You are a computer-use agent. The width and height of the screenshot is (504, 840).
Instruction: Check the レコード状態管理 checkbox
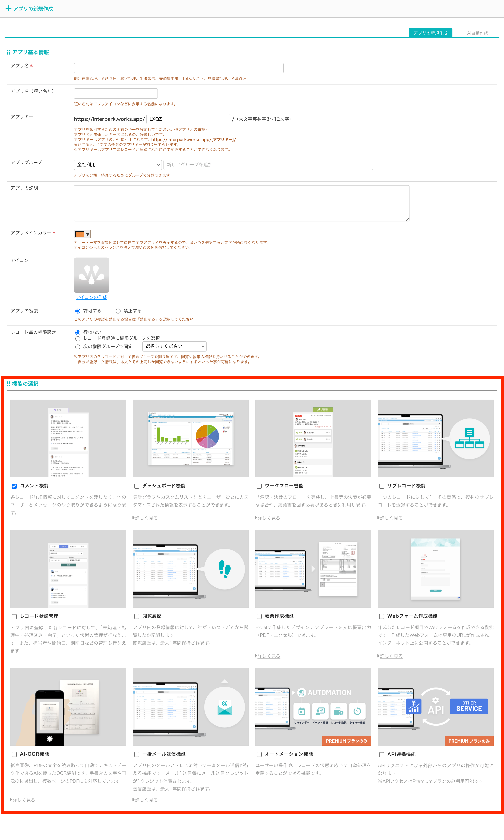pyautogui.click(x=14, y=616)
